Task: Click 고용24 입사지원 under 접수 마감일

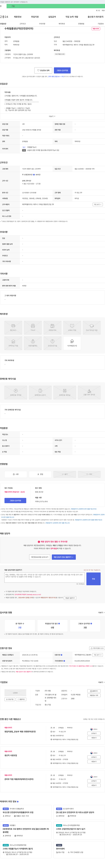Action: tap(15, 500)
